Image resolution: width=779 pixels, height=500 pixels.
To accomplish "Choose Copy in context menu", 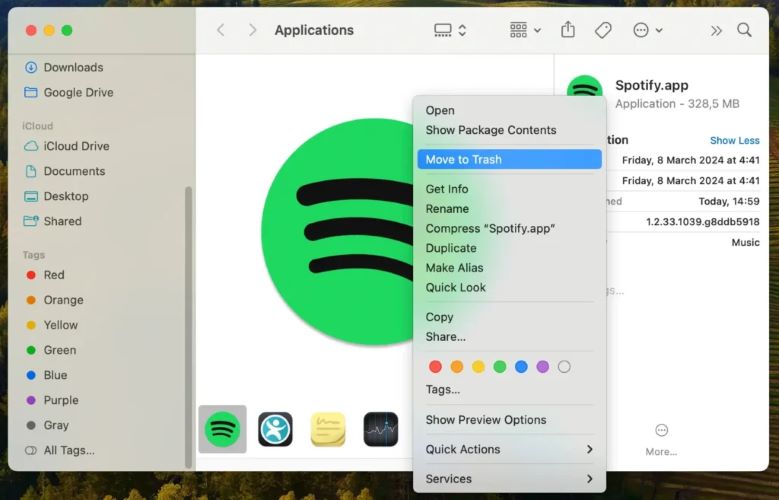I will pyautogui.click(x=509, y=317).
